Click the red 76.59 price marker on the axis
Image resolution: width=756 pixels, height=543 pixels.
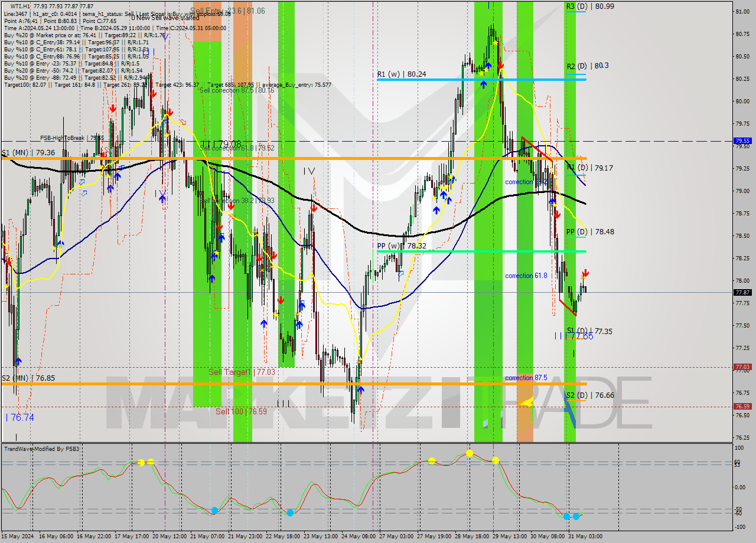tap(742, 406)
